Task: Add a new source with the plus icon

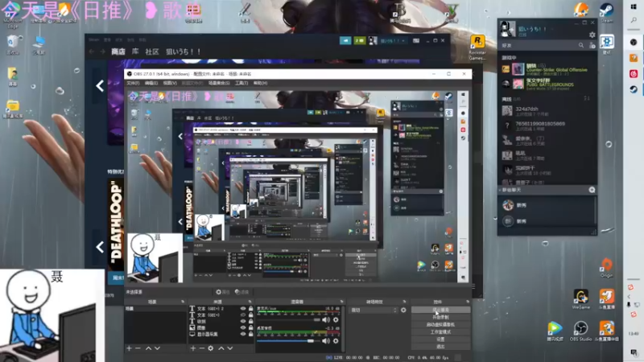Action: 193,348
